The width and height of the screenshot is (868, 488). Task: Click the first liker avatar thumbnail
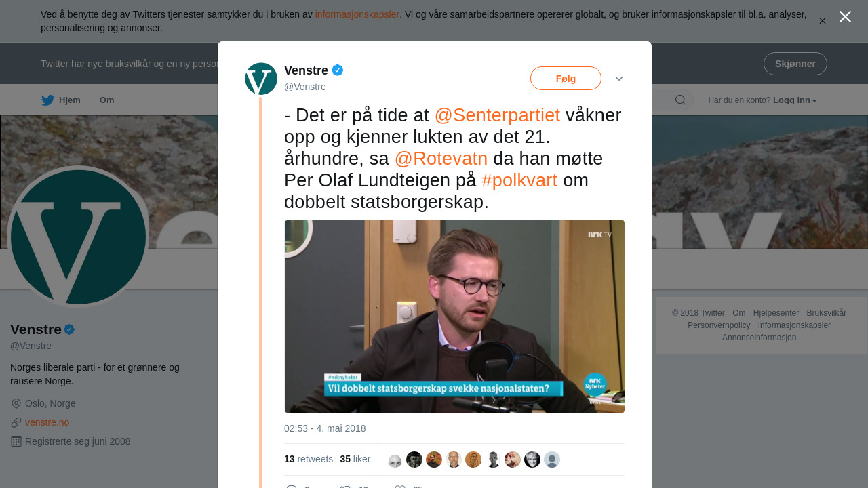point(395,460)
